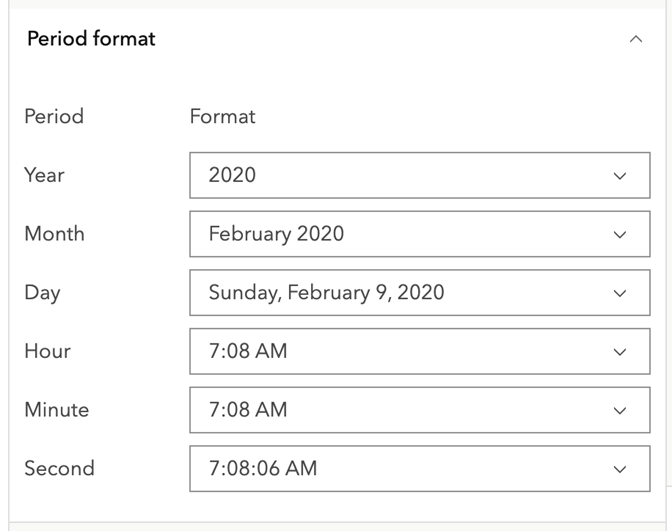This screenshot has height=531, width=672.
Task: Click the Year period label
Action: 44,175
